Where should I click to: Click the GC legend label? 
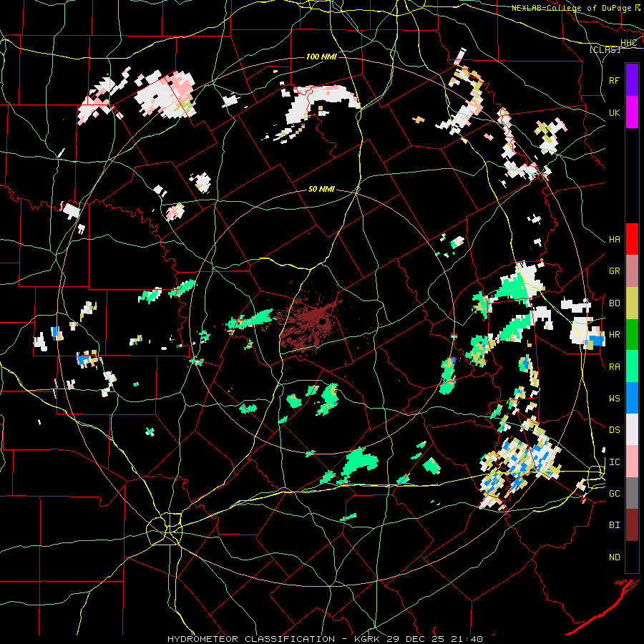(x=614, y=494)
